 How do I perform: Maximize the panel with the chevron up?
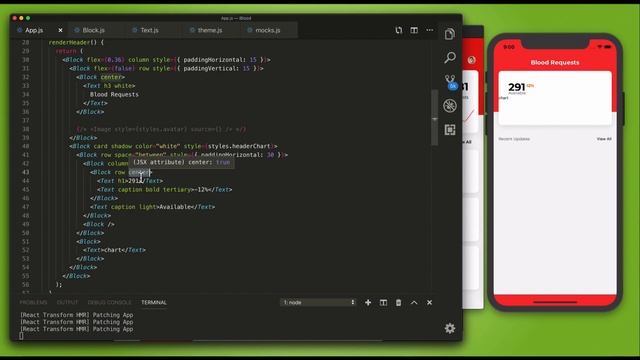414,302
